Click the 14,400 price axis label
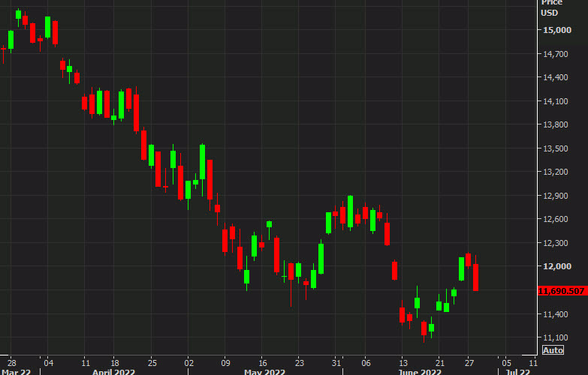Screen dimensions: 588x375 [x=556, y=77]
